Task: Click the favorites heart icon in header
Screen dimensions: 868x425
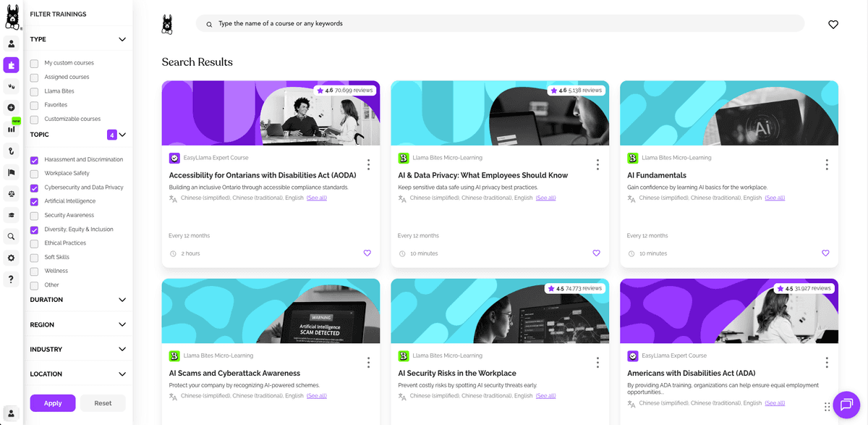Action: pyautogui.click(x=833, y=25)
